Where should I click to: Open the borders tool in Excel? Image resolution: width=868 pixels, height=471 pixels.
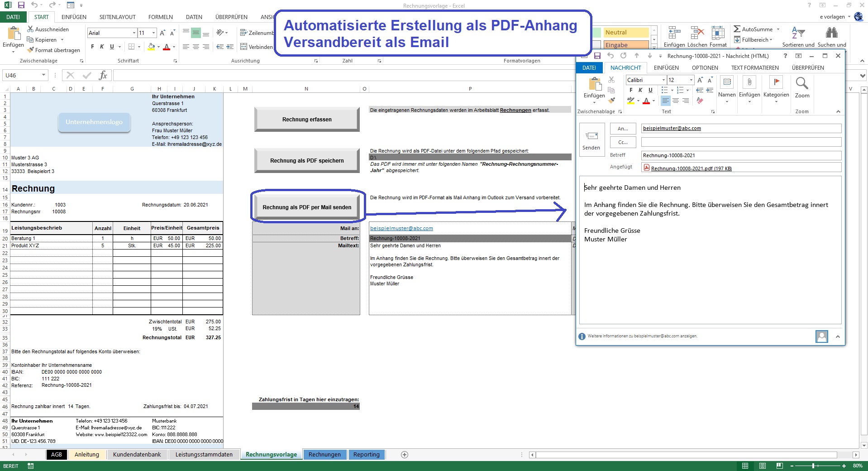[x=131, y=47]
